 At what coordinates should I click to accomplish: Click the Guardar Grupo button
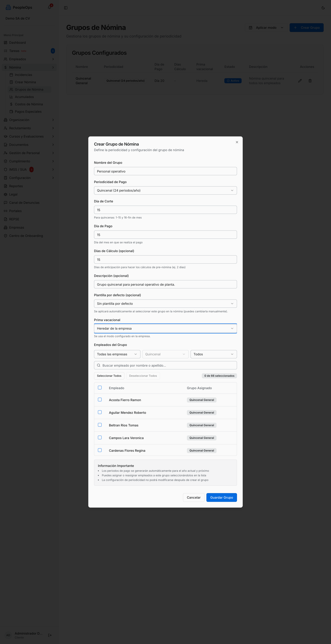(x=222, y=497)
